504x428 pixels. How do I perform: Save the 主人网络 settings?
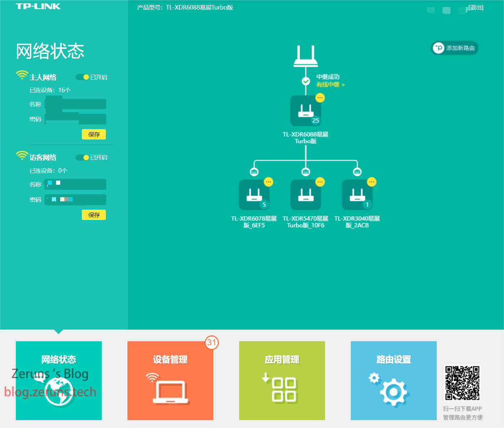pos(94,135)
